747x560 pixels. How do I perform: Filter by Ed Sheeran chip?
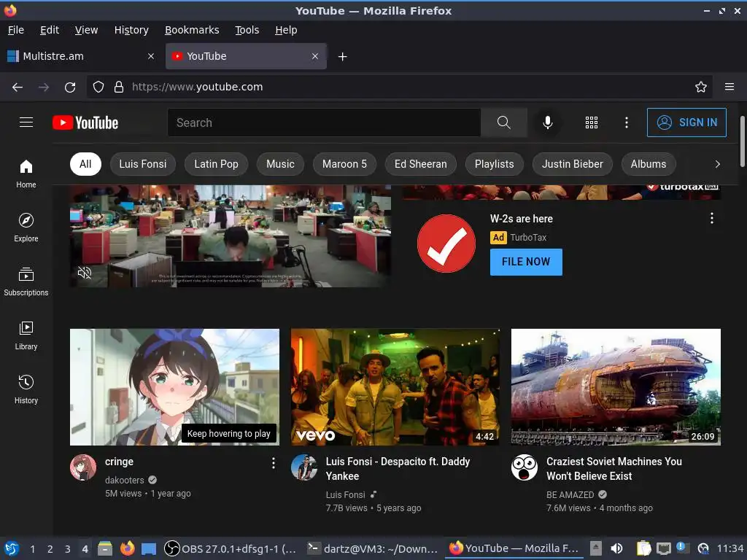[x=421, y=164]
